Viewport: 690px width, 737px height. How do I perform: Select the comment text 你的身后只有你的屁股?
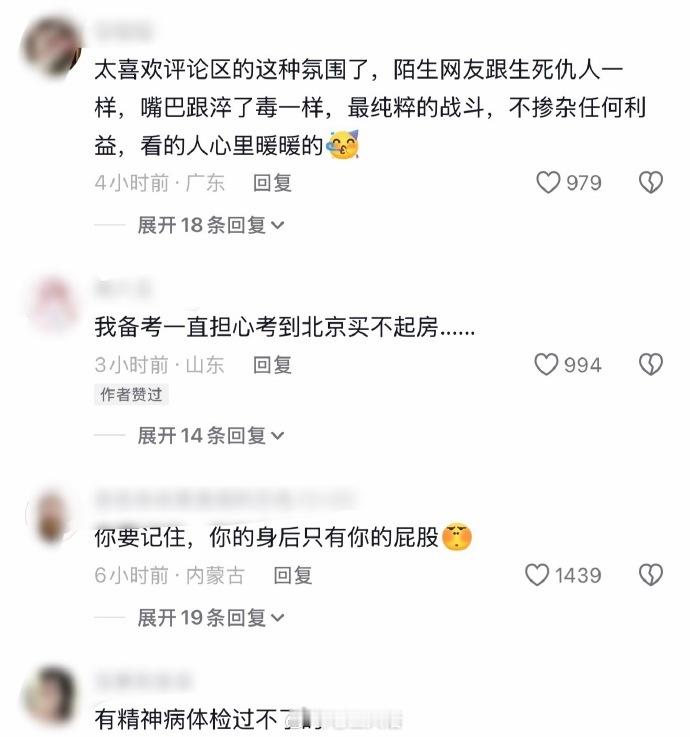point(323,537)
